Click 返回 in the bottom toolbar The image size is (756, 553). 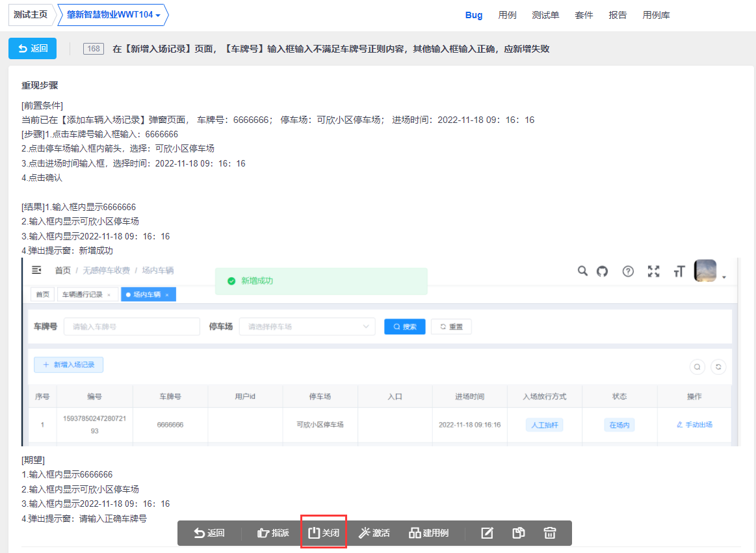tap(209, 533)
